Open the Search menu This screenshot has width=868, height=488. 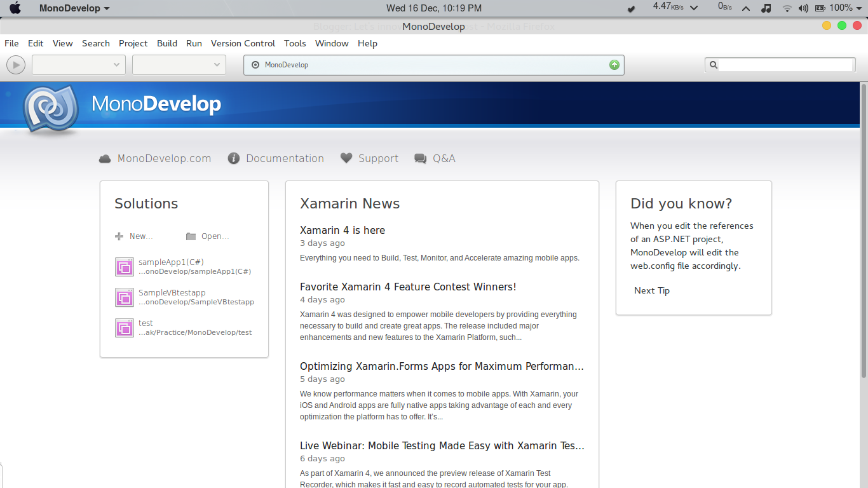pos(96,43)
